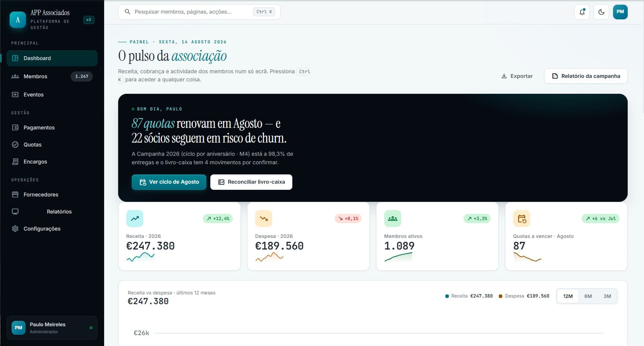Open the Pagamentos section label
The width and height of the screenshot is (644, 346).
pyautogui.click(x=39, y=127)
